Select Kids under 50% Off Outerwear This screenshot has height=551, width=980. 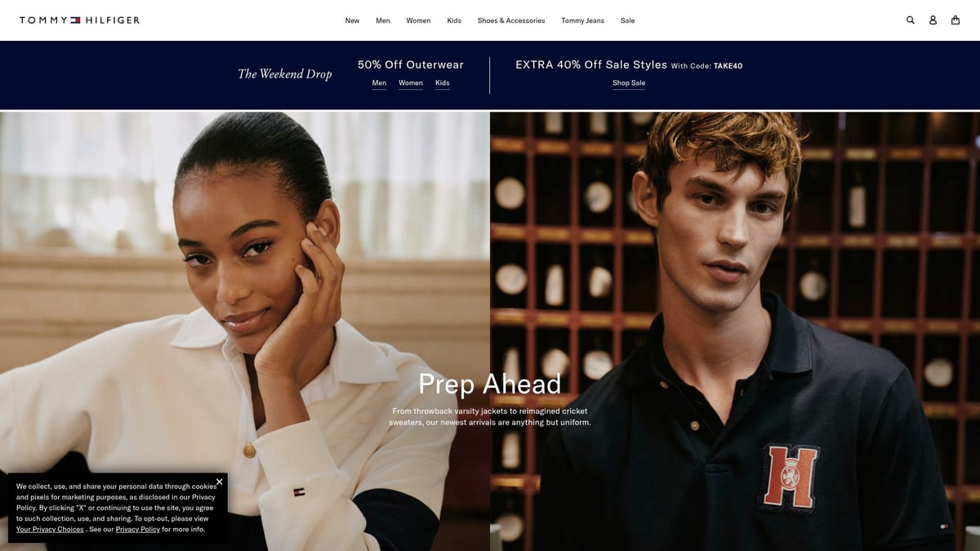tap(443, 83)
